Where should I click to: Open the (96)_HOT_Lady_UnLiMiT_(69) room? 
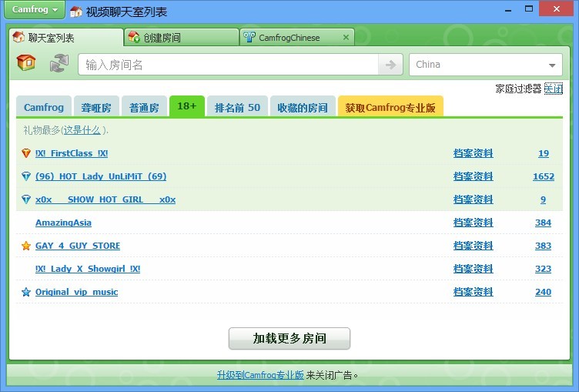101,176
